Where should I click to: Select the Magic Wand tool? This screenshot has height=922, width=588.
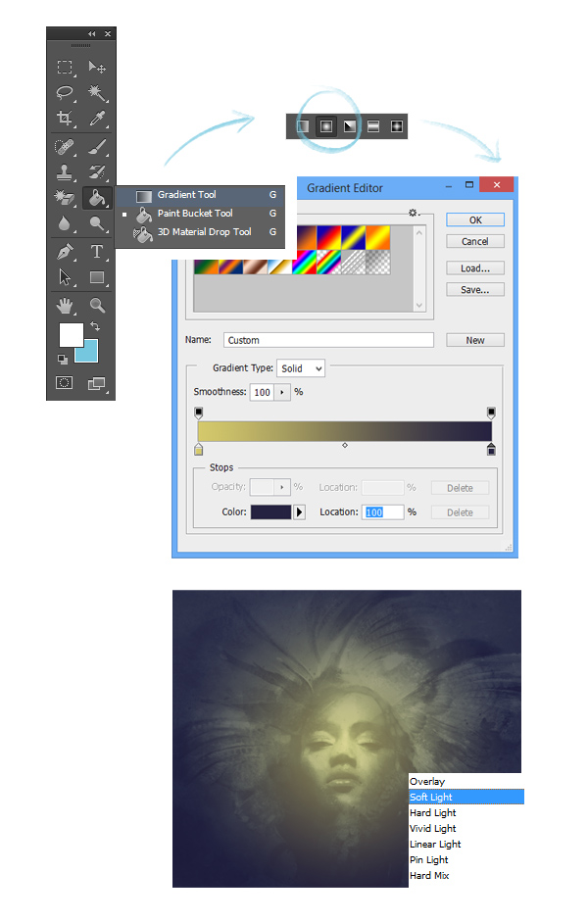[97, 93]
